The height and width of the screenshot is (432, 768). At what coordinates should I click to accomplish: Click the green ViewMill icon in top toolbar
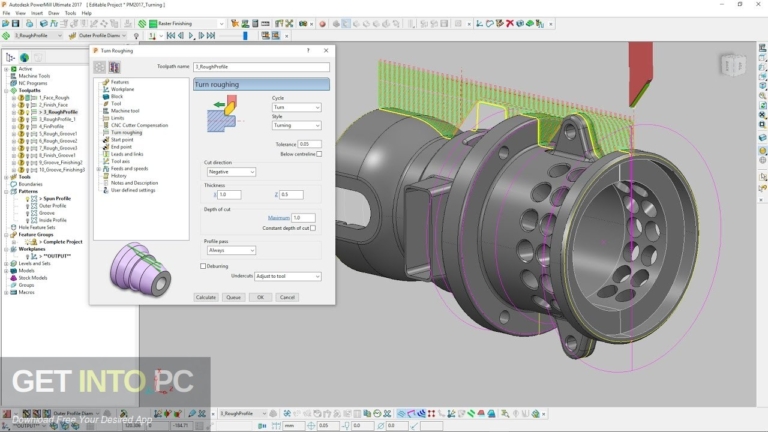529,24
